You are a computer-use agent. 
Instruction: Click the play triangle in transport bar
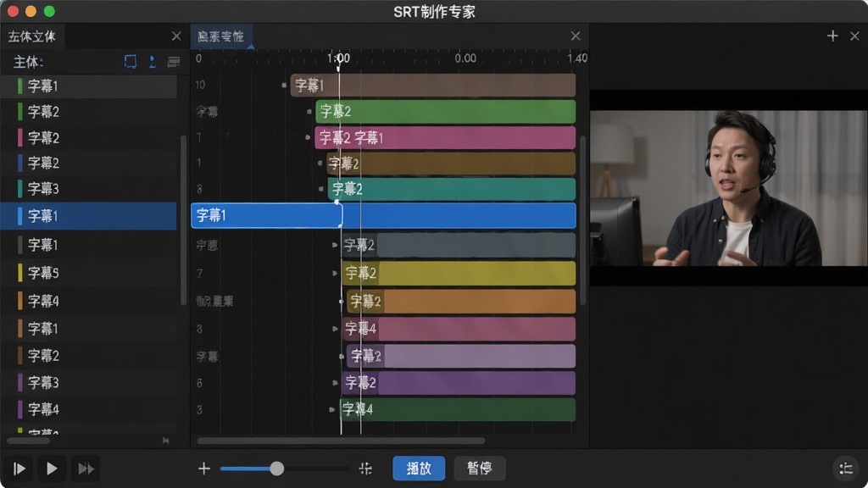click(x=52, y=469)
